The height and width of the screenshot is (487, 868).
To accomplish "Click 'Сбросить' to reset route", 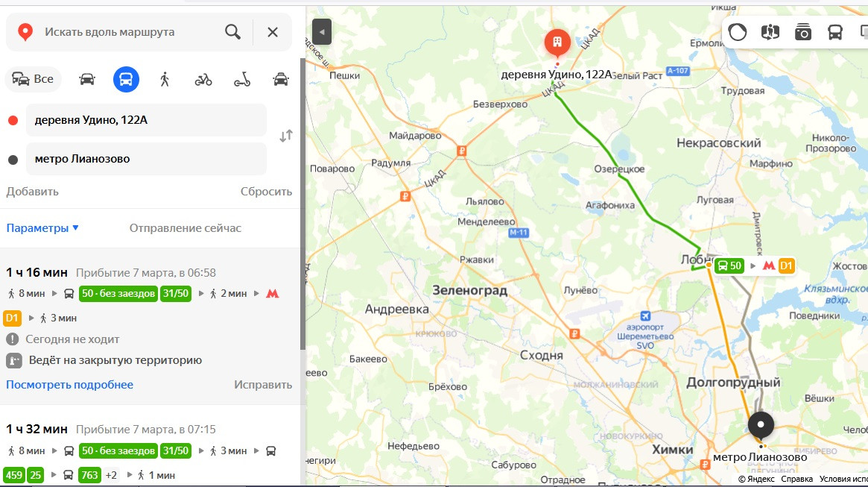I will [x=266, y=192].
